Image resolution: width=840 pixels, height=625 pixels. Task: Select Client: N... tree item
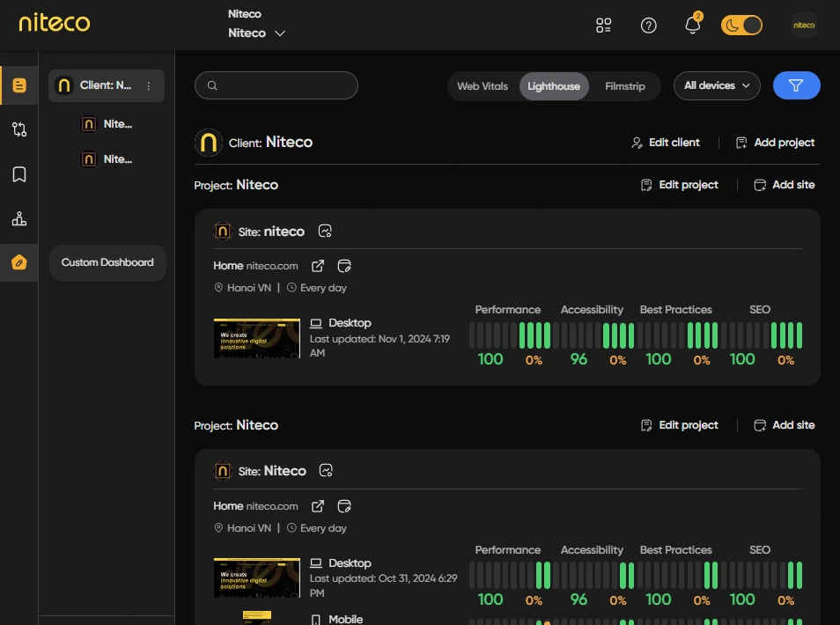(106, 85)
